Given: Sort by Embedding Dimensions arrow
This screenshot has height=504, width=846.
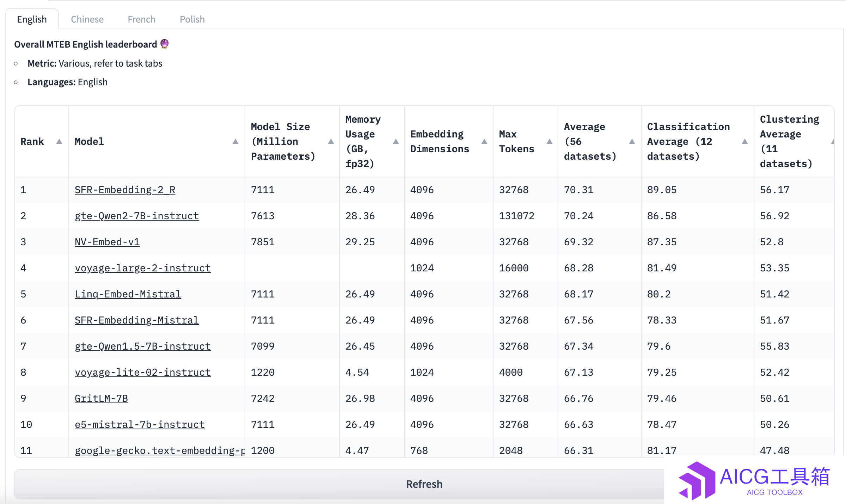Looking at the screenshot, I should pos(484,141).
